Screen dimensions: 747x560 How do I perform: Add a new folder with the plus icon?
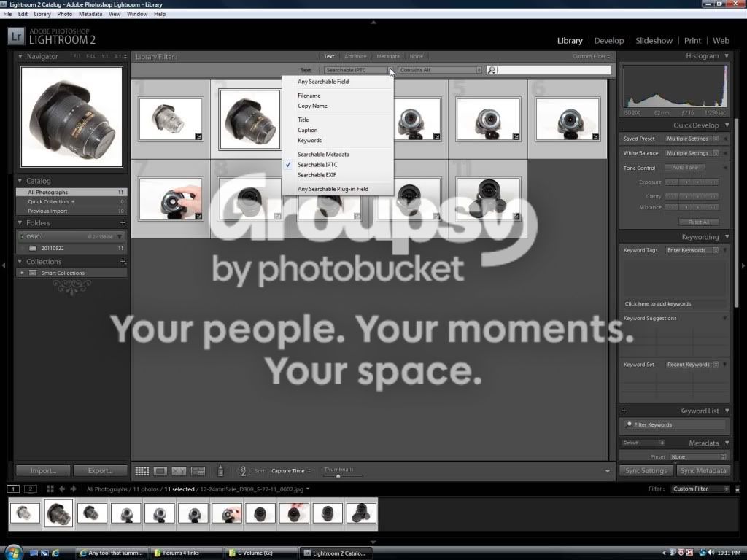(x=123, y=223)
